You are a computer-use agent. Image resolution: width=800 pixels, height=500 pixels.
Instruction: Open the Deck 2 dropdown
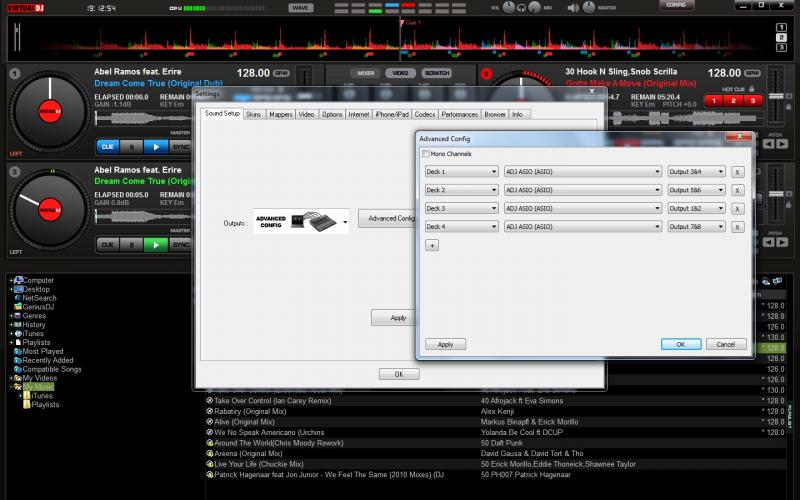(461, 190)
